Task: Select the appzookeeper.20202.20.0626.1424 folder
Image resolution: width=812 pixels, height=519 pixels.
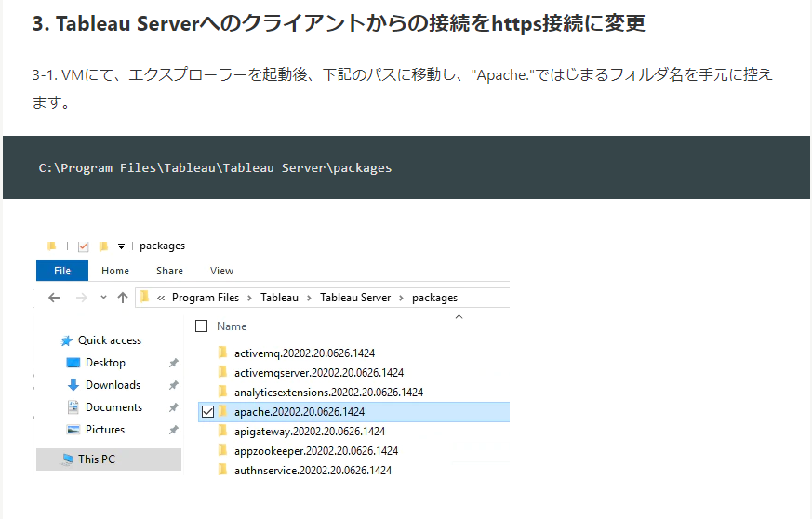Action: (316, 451)
